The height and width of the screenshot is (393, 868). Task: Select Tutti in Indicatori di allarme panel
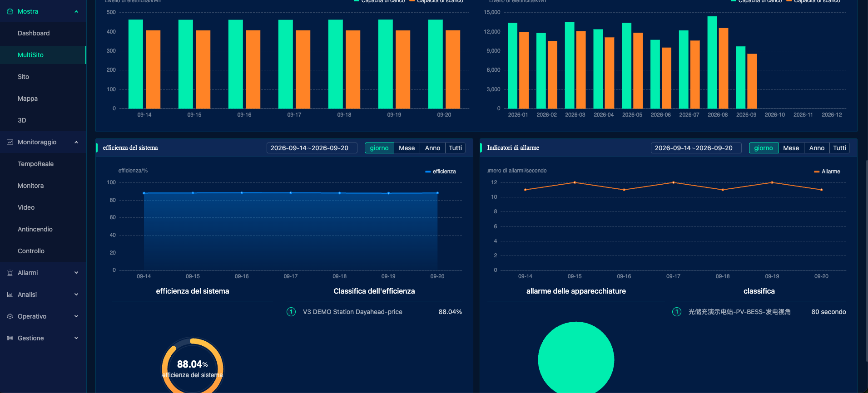pos(839,148)
